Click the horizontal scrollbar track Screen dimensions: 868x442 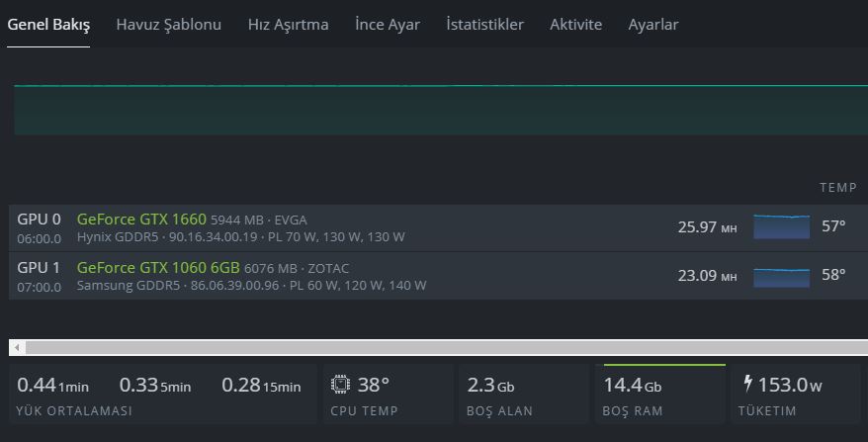point(446,348)
